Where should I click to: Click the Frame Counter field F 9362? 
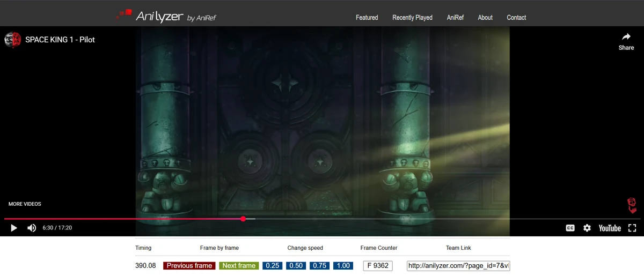pyautogui.click(x=378, y=266)
